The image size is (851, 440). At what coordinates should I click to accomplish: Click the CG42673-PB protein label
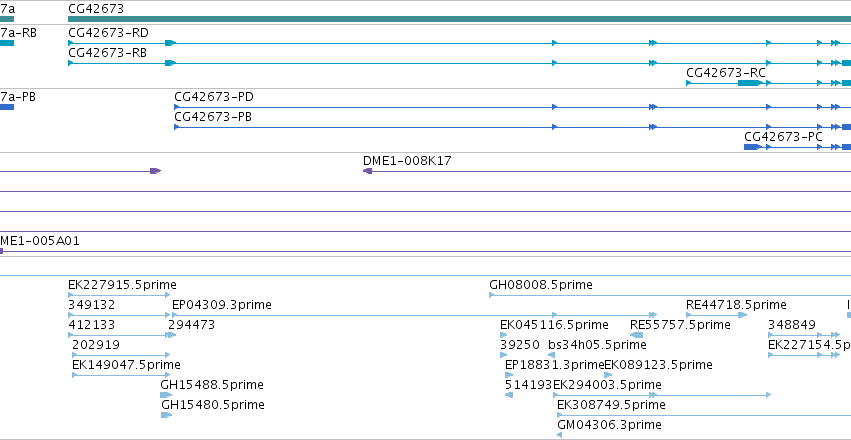click(x=213, y=117)
